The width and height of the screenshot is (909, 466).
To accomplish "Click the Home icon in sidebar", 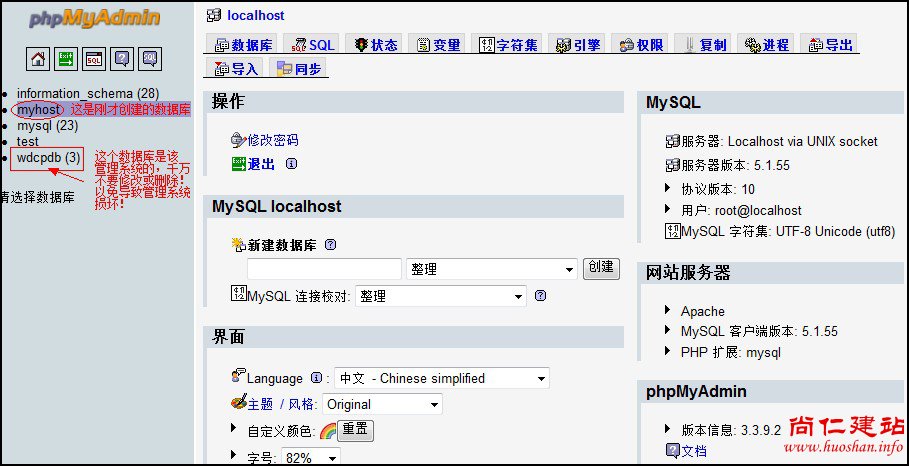I will point(38,59).
